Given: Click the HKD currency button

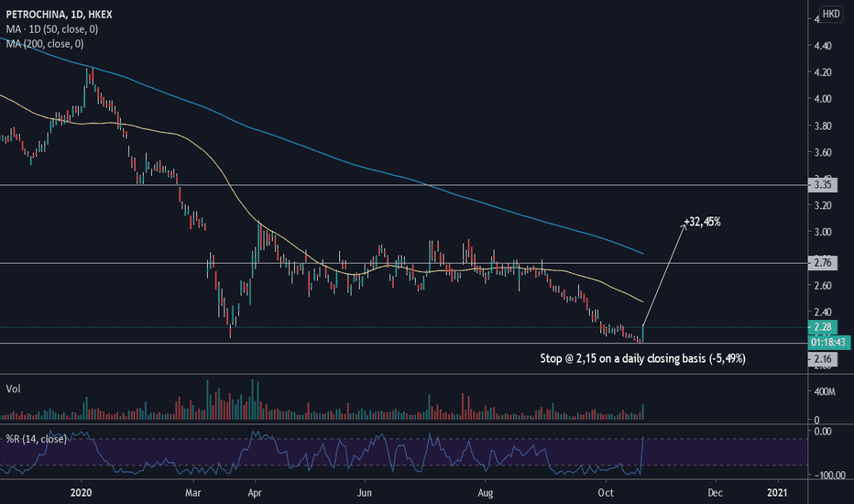Looking at the screenshot, I should pyautogui.click(x=831, y=14).
